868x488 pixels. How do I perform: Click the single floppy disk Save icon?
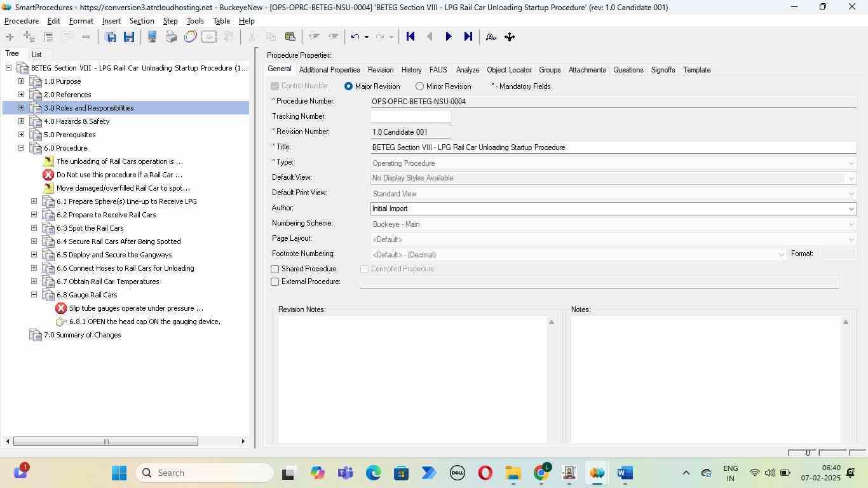pos(129,37)
